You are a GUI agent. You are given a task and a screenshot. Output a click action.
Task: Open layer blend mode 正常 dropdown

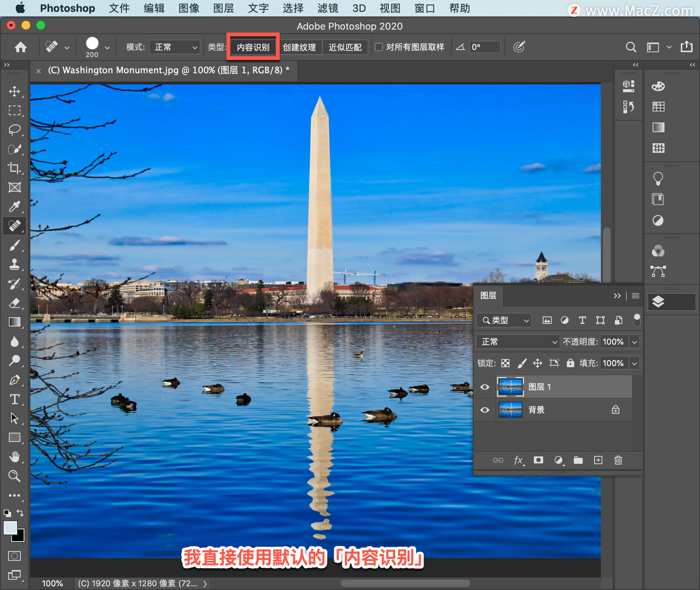518,342
